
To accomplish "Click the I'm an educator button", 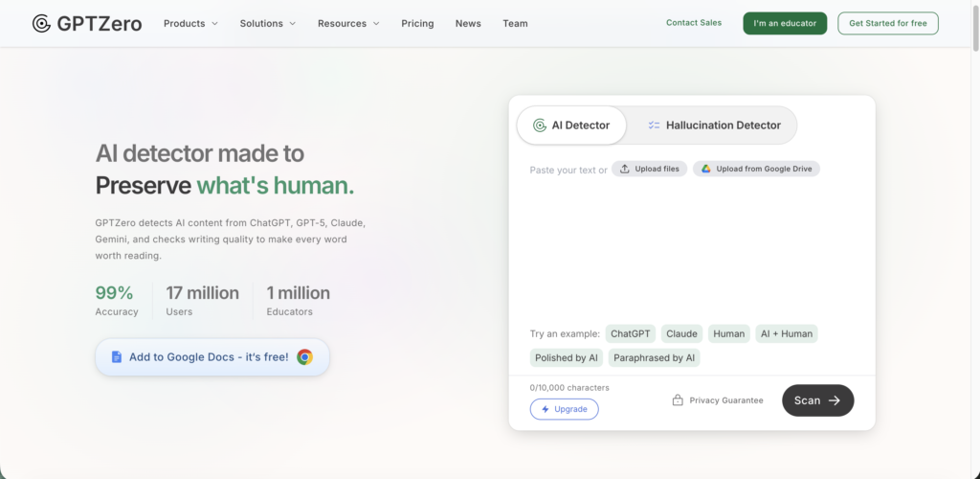I will coord(785,23).
